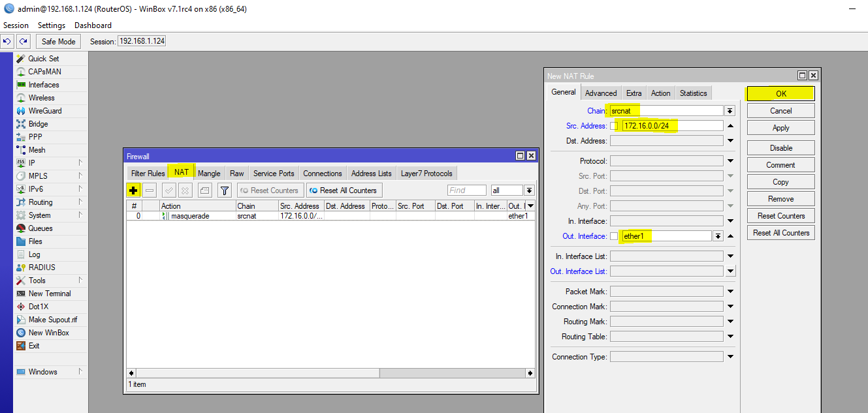Open the Out. Interface dropdown arrow
The image size is (868, 413).
(718, 236)
